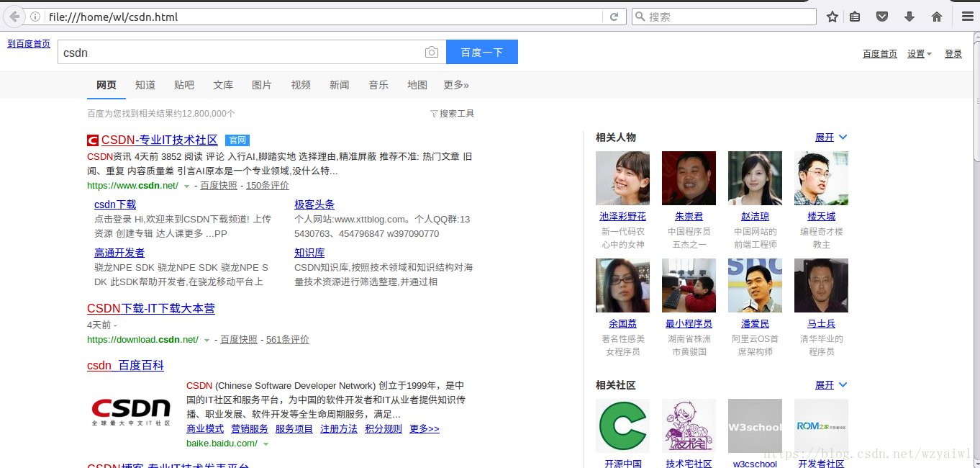Open the CSDN-专业IT技术社区 result link

click(160, 140)
